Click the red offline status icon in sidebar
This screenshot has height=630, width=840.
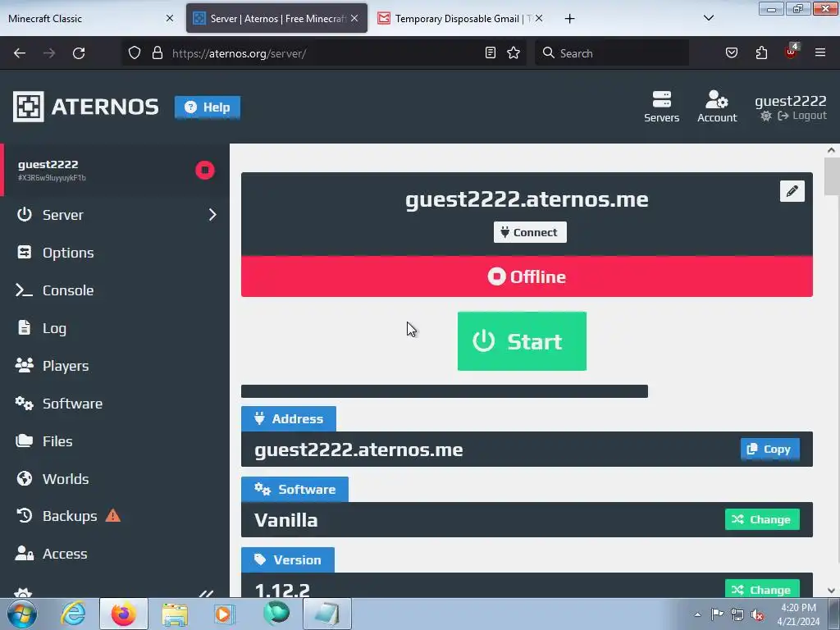pos(204,171)
